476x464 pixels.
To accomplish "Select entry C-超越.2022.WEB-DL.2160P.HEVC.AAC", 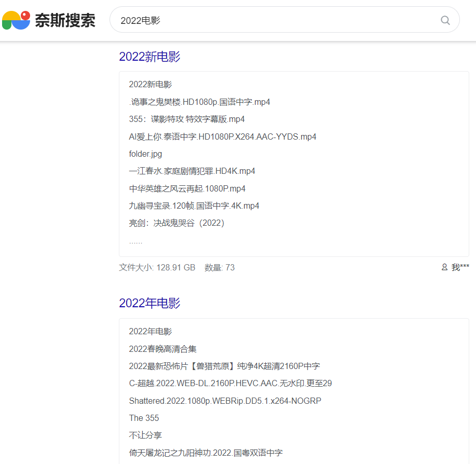I will point(230,383).
